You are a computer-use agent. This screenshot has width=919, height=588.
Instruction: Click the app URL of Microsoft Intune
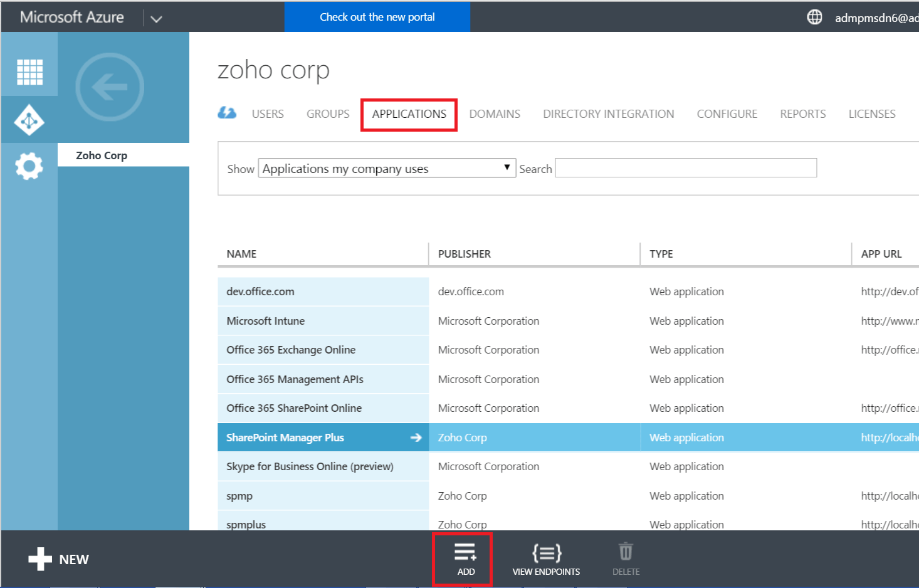[890, 321]
